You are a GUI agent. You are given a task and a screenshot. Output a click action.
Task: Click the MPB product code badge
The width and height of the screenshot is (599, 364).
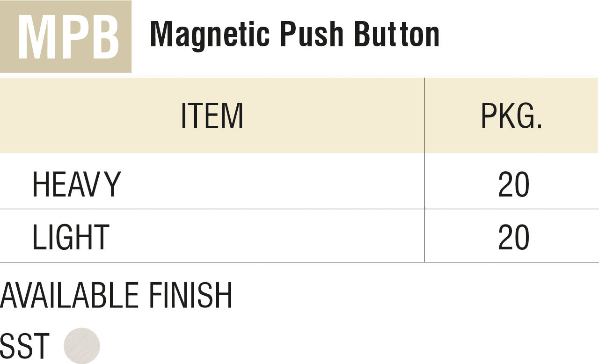[66, 37]
